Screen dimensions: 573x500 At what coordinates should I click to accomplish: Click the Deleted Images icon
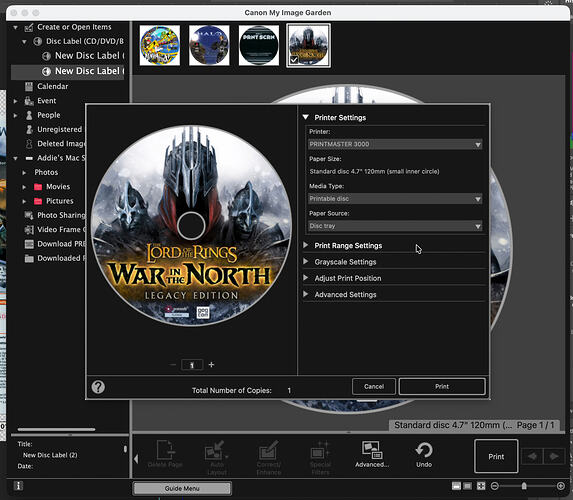[29, 144]
